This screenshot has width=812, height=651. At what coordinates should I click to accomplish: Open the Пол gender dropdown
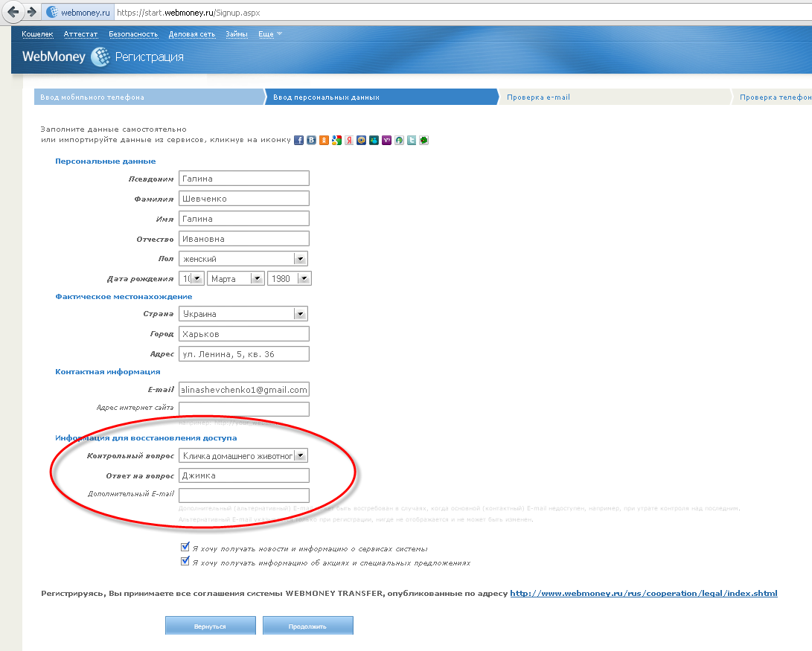243,259
